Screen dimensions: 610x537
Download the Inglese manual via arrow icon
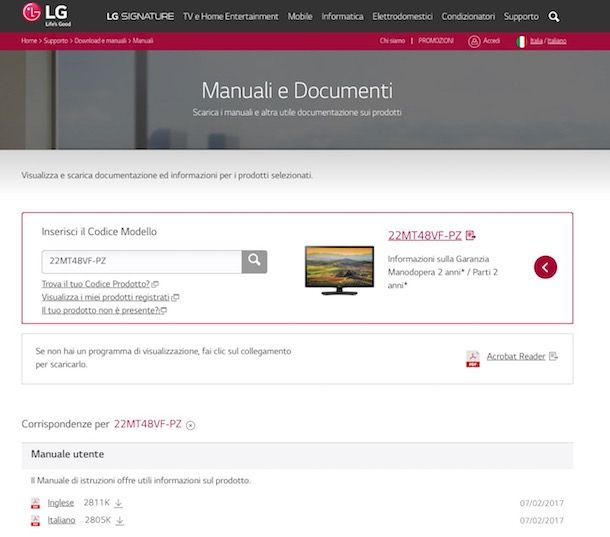[119, 503]
